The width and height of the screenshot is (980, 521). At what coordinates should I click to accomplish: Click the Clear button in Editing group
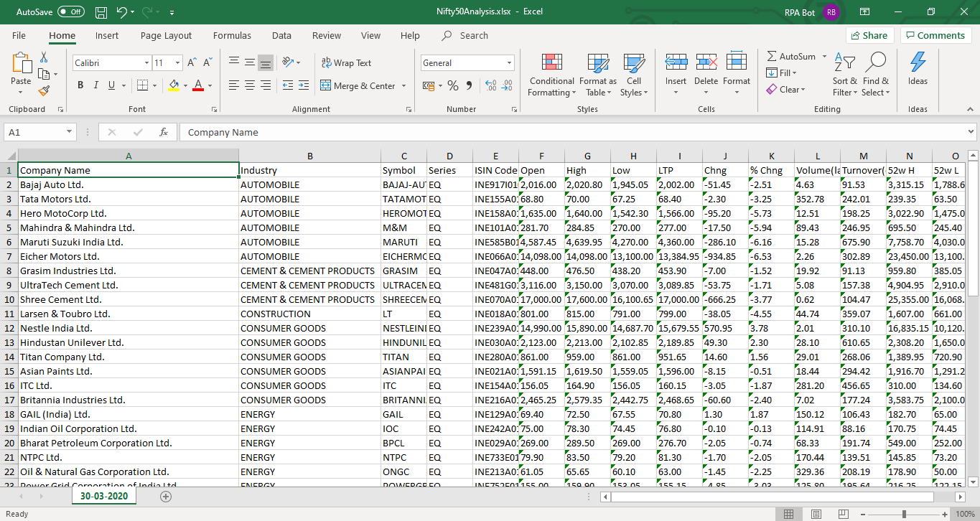pyautogui.click(x=785, y=90)
